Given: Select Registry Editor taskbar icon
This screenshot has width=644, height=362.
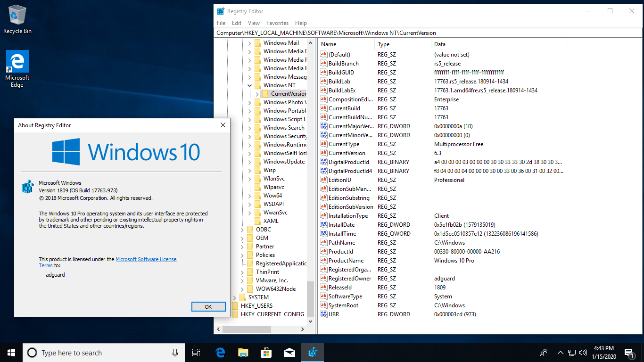Looking at the screenshot, I should pyautogui.click(x=313, y=353).
